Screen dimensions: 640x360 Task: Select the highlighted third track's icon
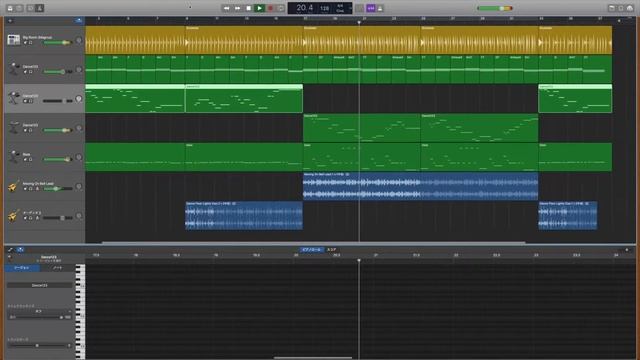click(13, 98)
